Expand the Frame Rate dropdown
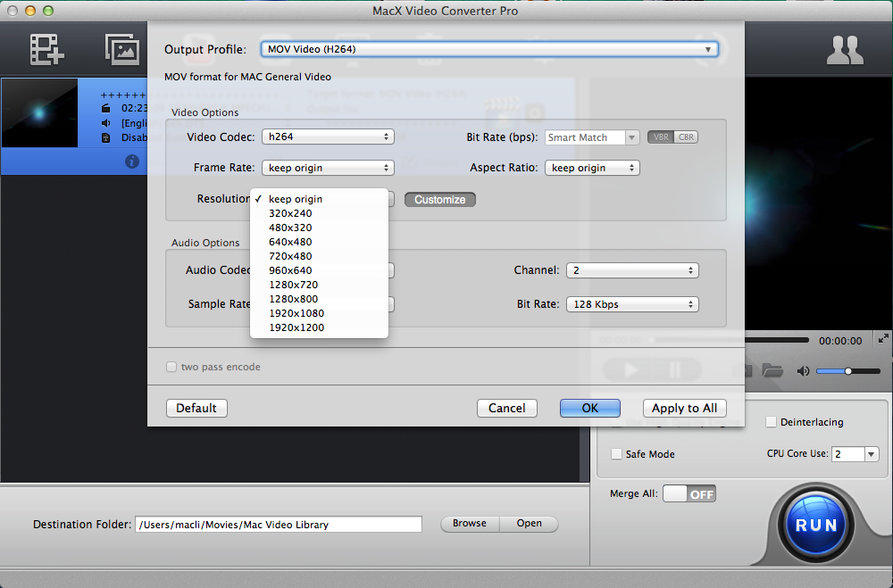893x588 pixels. click(x=328, y=167)
